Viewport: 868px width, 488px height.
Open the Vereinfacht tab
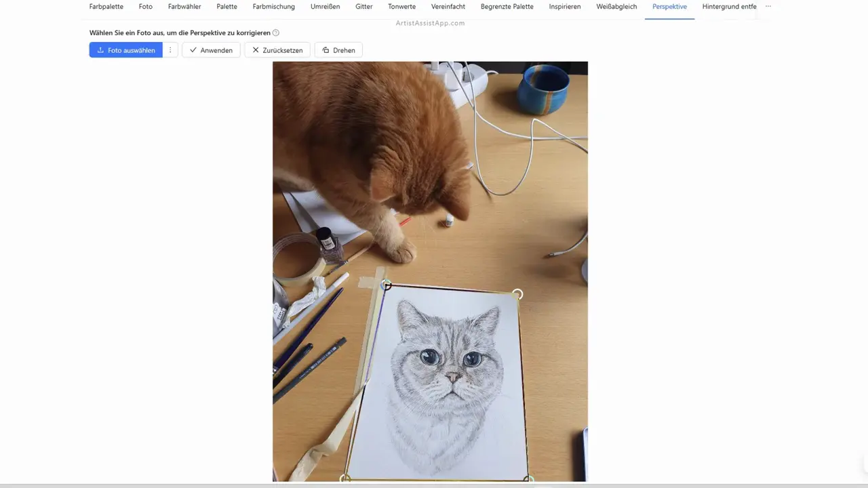click(x=448, y=7)
